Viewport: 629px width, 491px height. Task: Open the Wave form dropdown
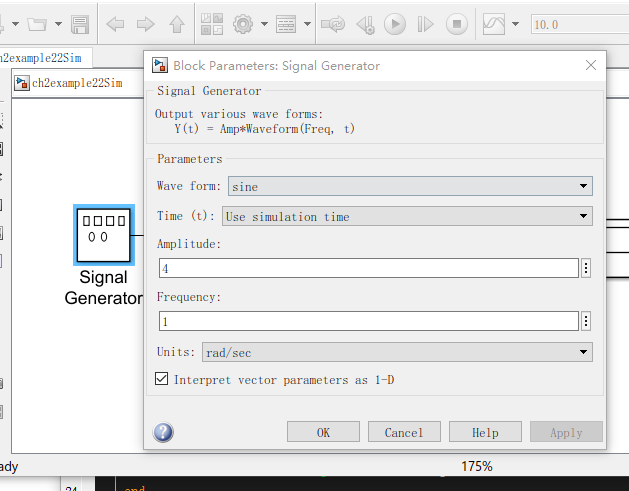pos(410,186)
